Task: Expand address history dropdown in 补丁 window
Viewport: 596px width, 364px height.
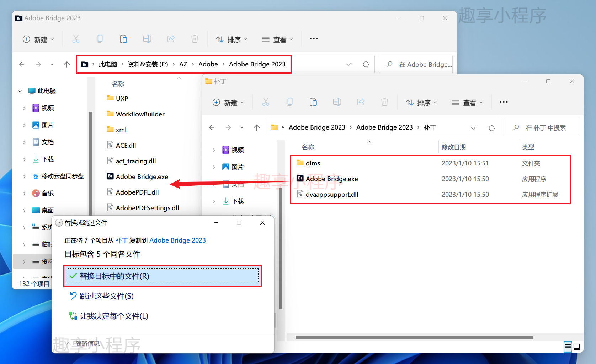Action: [x=473, y=128]
